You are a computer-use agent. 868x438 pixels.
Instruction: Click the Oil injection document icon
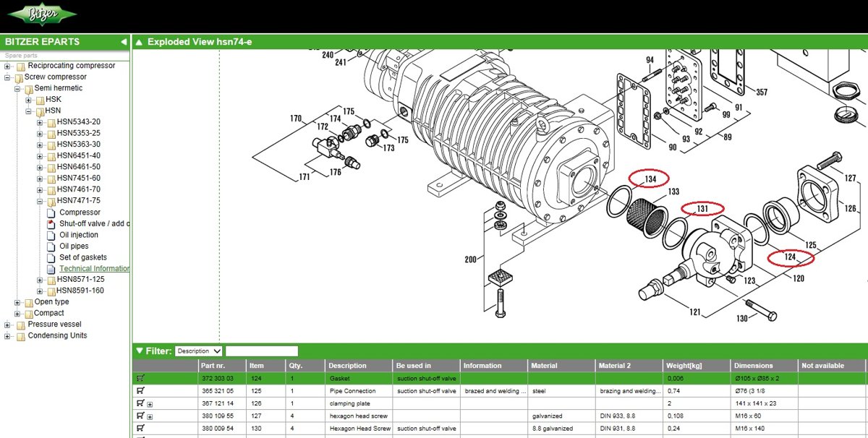[x=51, y=235]
